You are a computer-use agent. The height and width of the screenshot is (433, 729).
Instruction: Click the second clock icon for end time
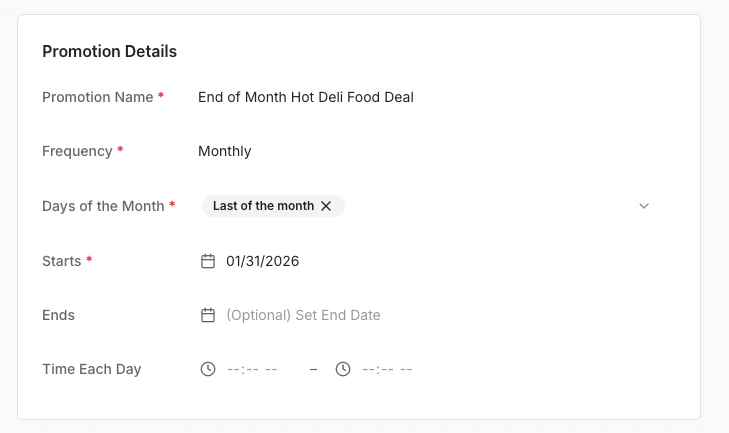[x=343, y=369]
